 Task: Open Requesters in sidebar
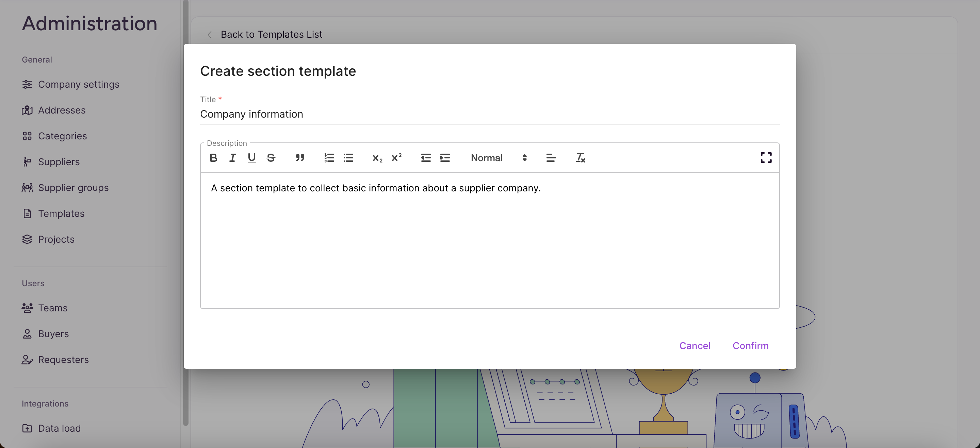pyautogui.click(x=55, y=360)
